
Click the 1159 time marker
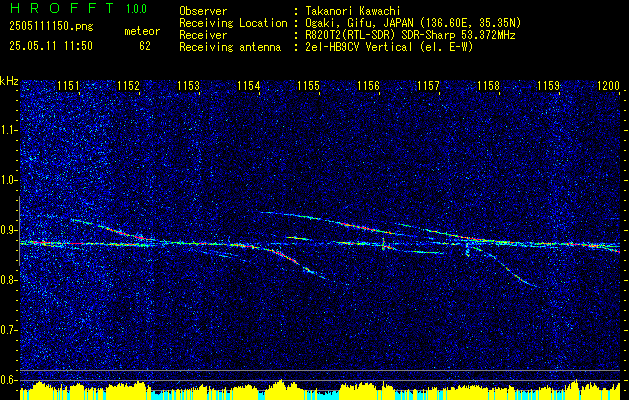tap(548, 85)
